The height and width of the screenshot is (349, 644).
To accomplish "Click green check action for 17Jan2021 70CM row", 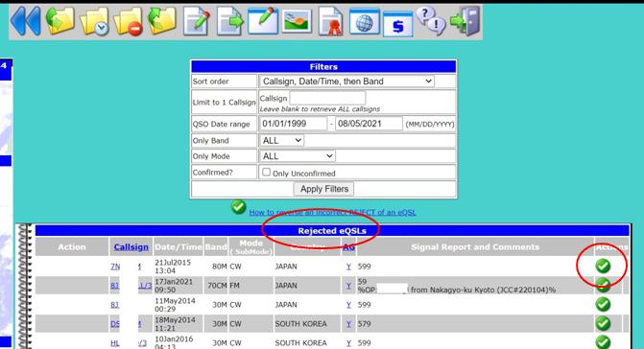I will coord(603,285).
